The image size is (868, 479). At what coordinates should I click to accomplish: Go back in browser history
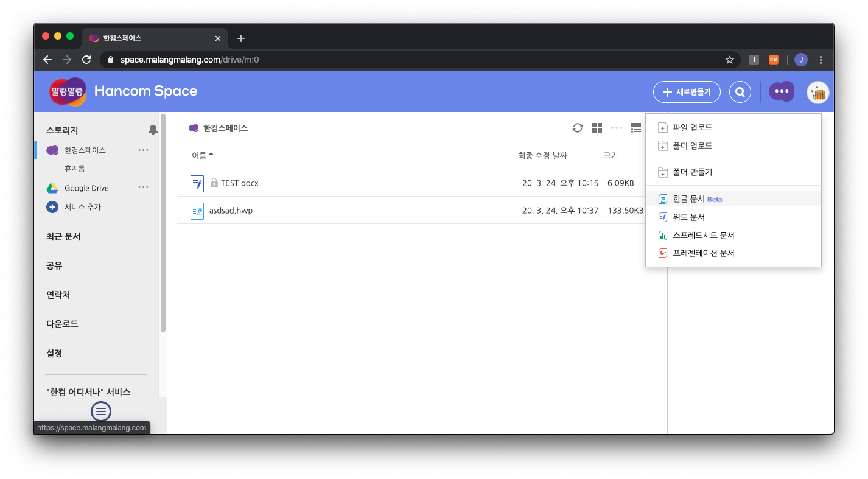[x=47, y=60]
